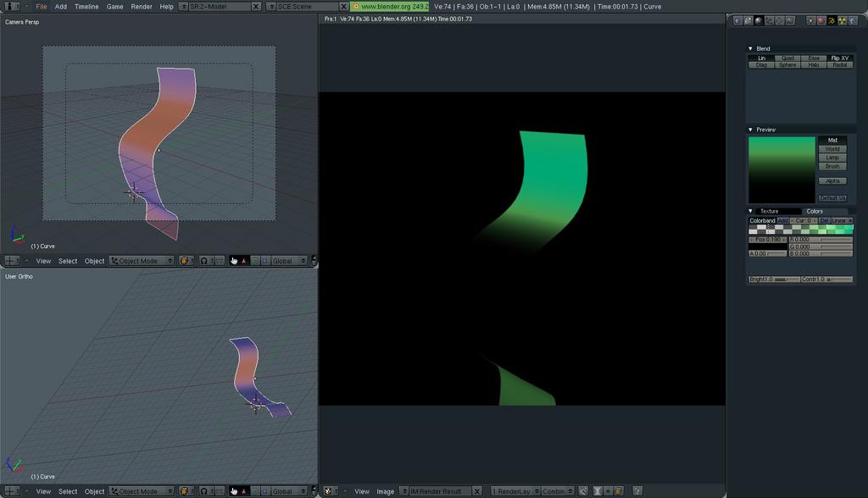Toggle the Flip XY option

coord(840,58)
